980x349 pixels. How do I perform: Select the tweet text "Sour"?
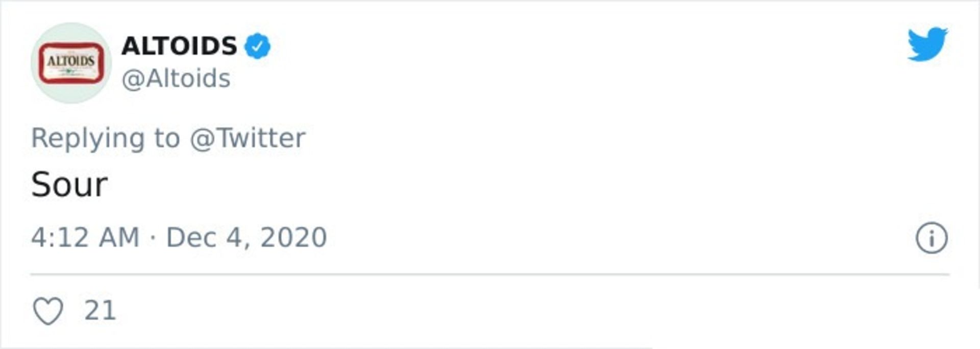pos(69,184)
